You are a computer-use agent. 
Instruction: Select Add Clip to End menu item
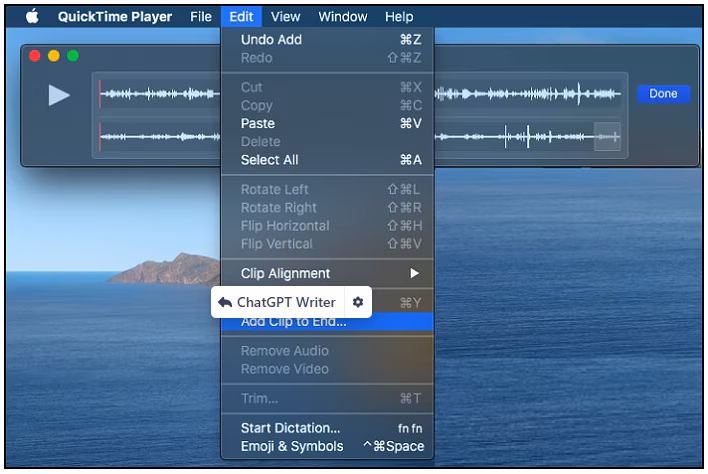(327, 322)
